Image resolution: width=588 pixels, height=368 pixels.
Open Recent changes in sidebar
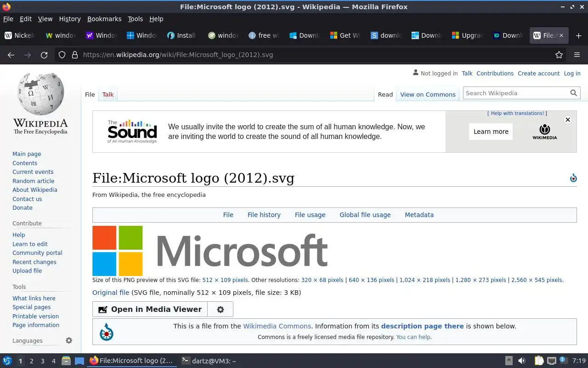pyautogui.click(x=34, y=262)
